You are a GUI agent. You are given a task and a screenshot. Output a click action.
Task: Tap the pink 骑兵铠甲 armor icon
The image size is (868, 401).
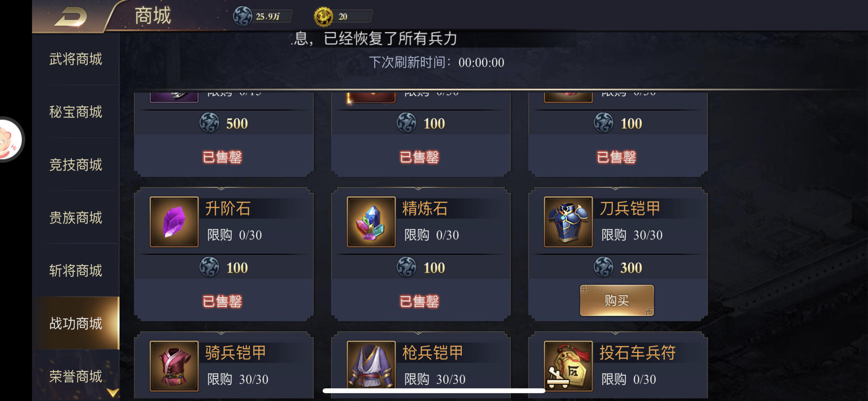(174, 366)
